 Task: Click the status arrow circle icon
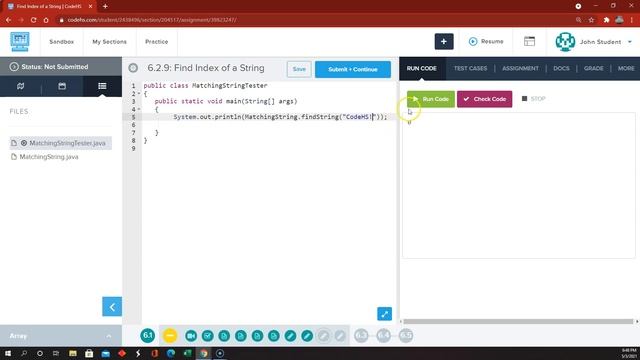(x=14, y=67)
